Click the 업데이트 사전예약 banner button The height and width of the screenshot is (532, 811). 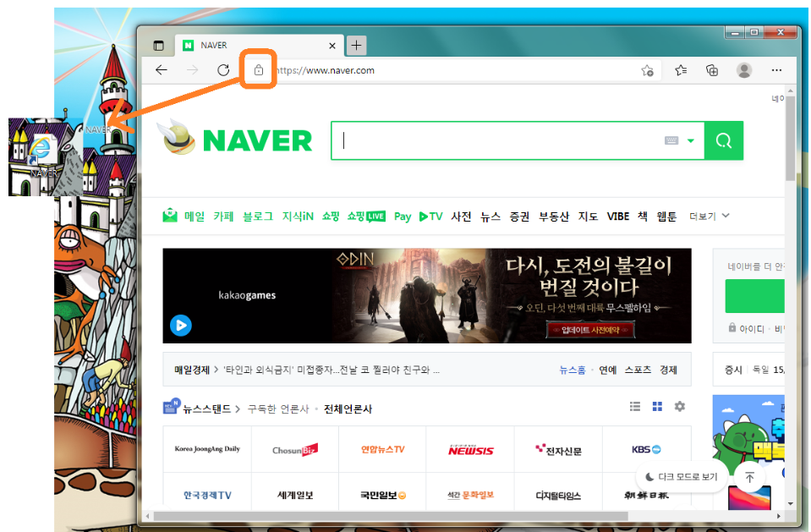(x=590, y=330)
